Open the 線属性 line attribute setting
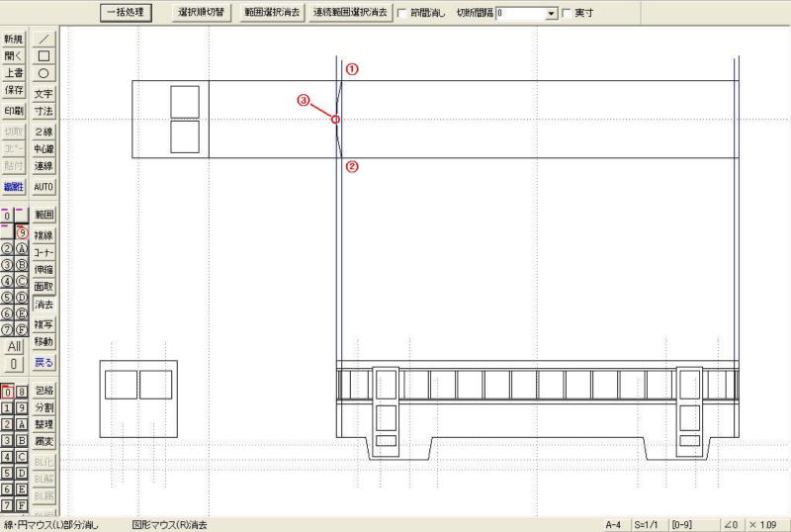 [14, 187]
